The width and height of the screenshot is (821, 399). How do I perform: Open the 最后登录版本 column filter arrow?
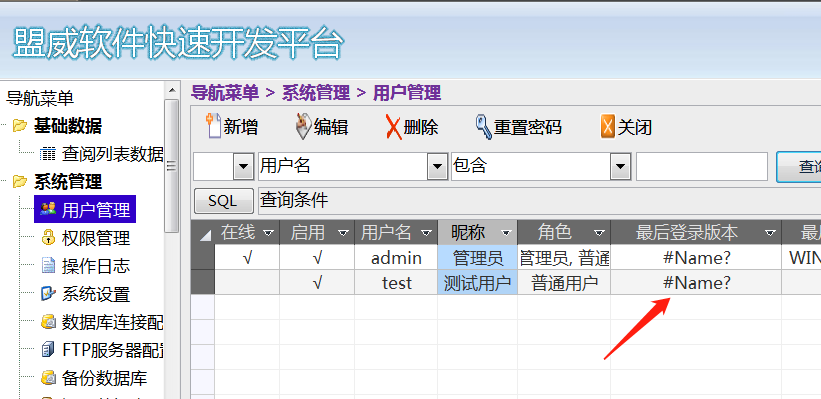pyautogui.click(x=770, y=232)
